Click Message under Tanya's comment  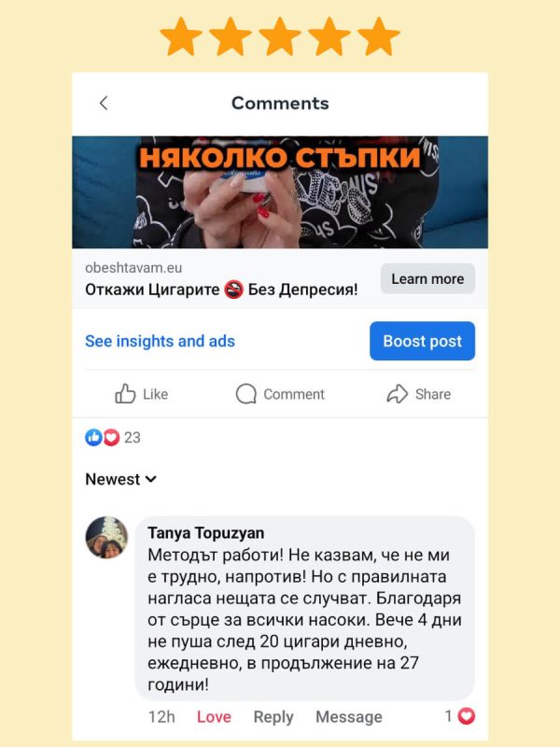pos(349,716)
